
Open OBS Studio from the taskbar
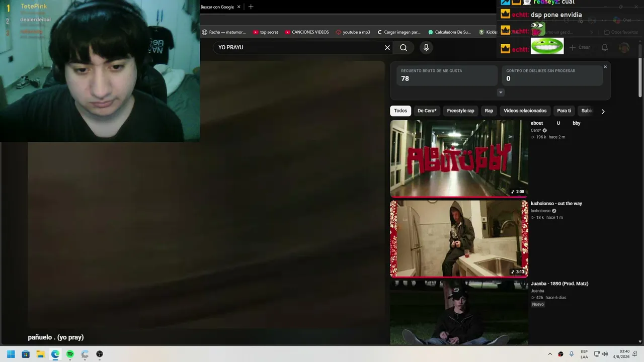click(x=100, y=354)
